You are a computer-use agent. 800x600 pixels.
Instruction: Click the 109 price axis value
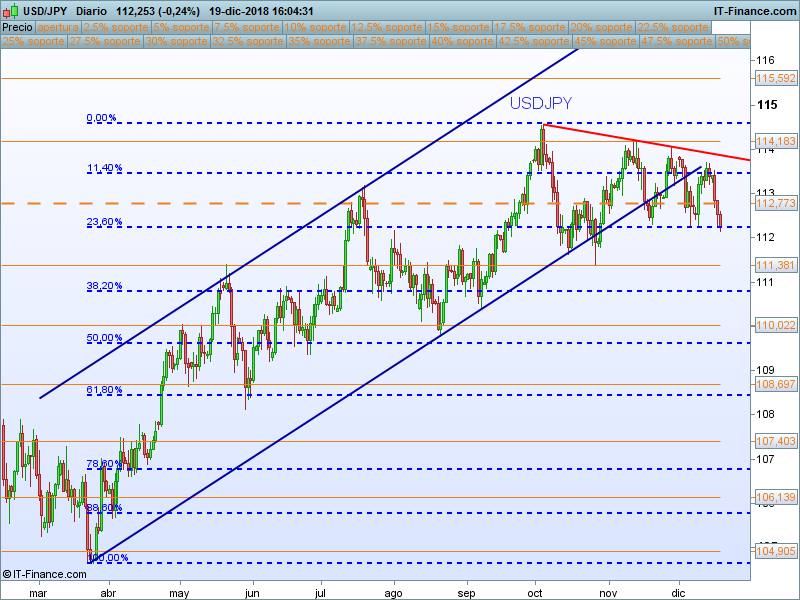coord(765,370)
